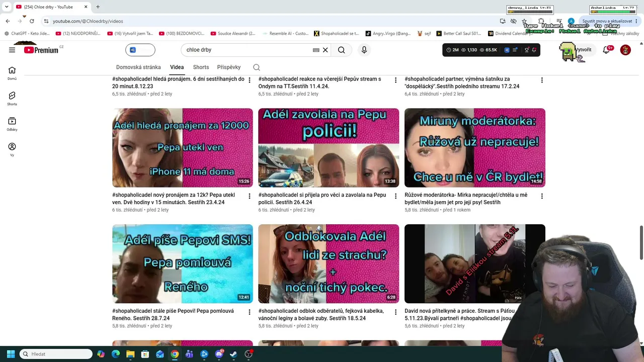Viewport: 644px width, 362px height.
Task: Bookmark this page with the star
Action: (x=524, y=21)
